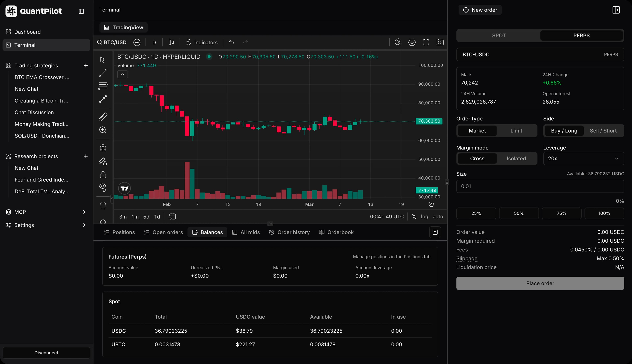The width and height of the screenshot is (632, 364).
Task: Click the Place order button
Action: pyautogui.click(x=540, y=283)
